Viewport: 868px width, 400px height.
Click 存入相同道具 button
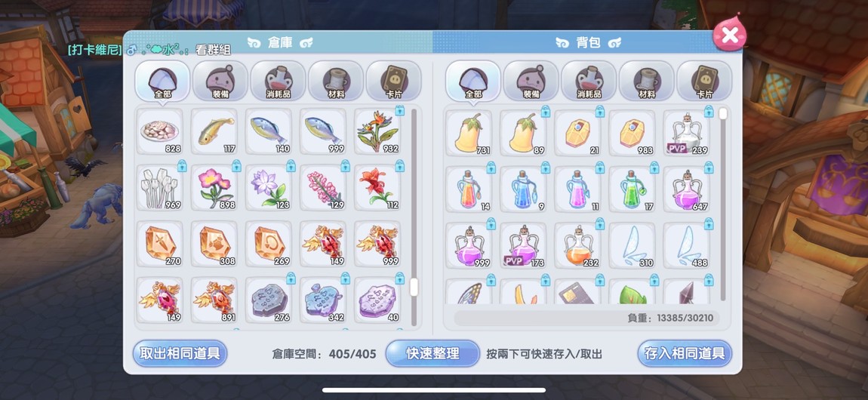(685, 353)
